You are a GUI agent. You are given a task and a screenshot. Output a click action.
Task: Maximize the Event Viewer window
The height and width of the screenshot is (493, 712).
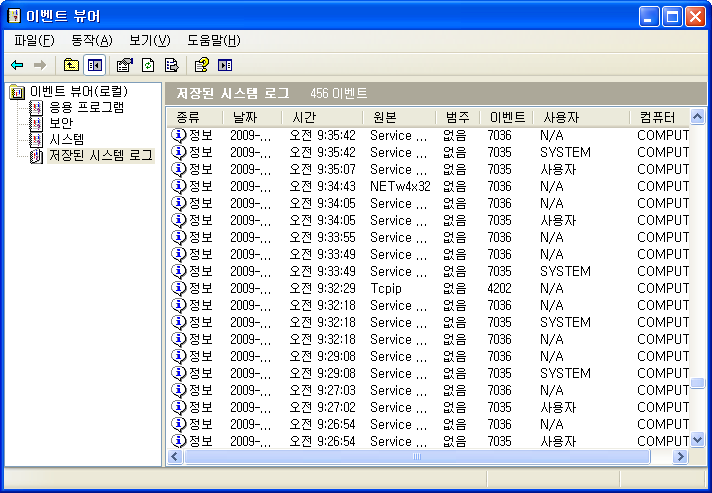(672, 17)
